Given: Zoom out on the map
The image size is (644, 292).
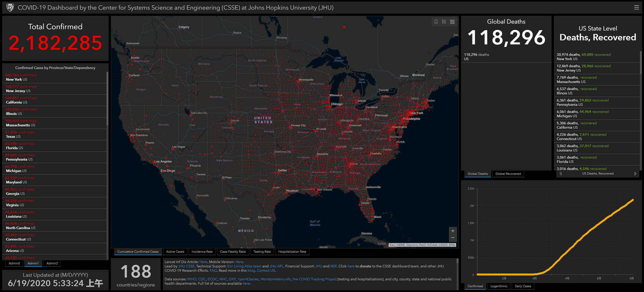Looking at the screenshot, I should click(x=453, y=238).
